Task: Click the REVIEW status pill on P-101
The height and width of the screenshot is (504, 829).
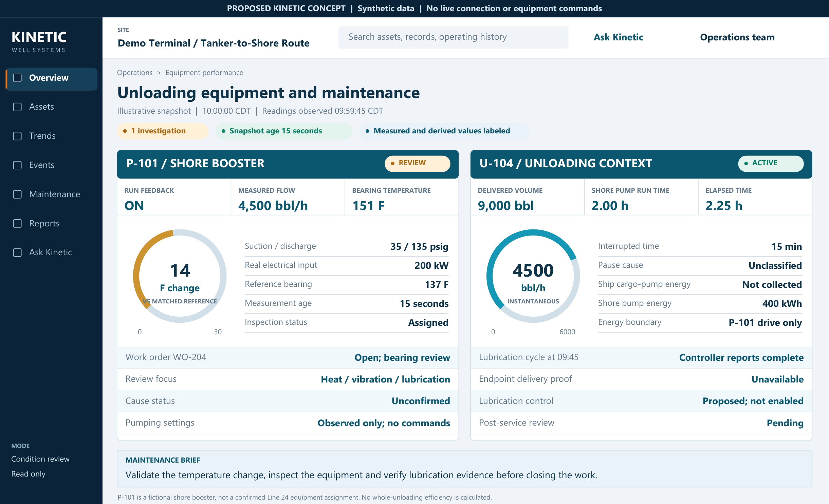Action: [417, 163]
